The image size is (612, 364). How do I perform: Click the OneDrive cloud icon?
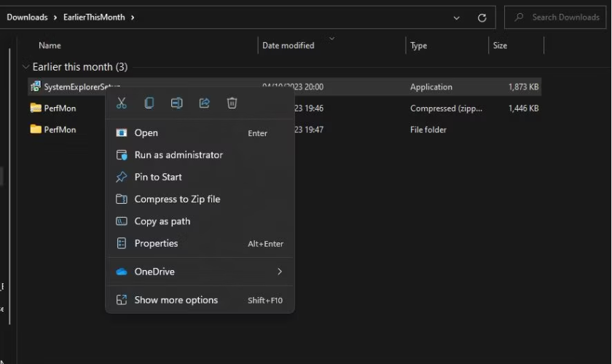pyautogui.click(x=122, y=272)
